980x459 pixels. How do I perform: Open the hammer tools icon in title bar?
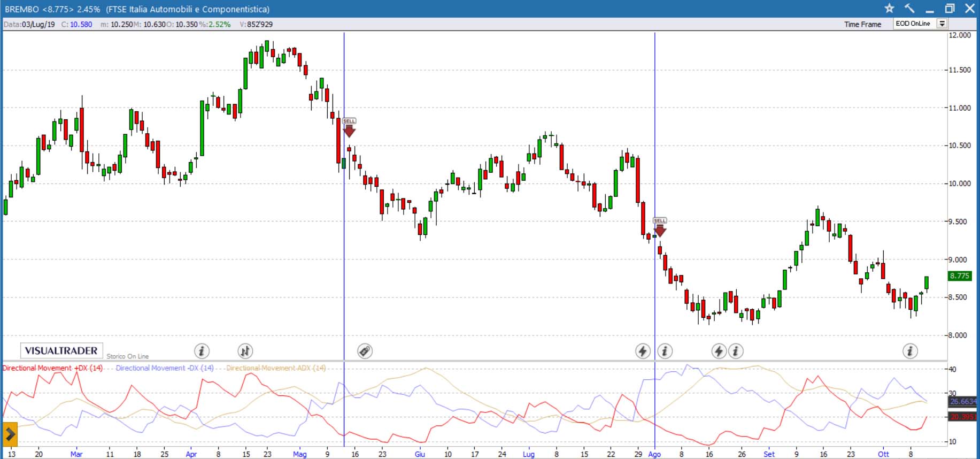point(909,8)
